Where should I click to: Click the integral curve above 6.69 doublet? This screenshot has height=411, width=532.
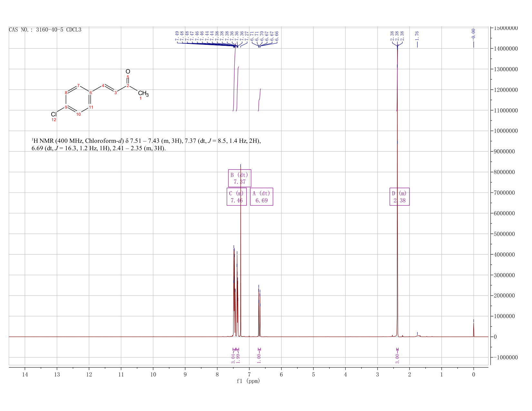[260, 100]
